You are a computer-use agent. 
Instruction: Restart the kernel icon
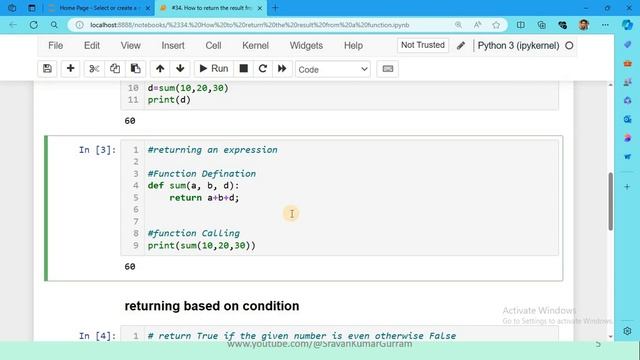(x=263, y=69)
